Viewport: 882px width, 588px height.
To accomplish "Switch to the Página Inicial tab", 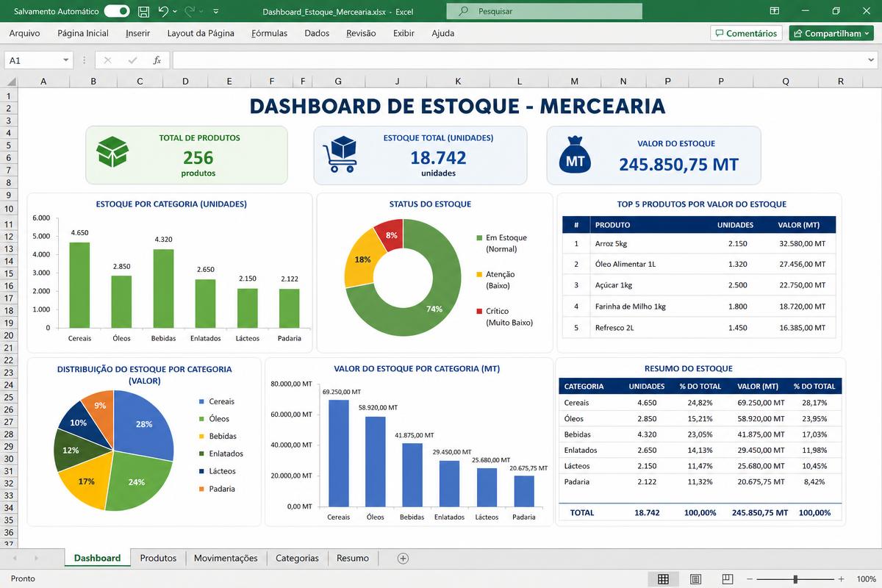I will tap(83, 33).
